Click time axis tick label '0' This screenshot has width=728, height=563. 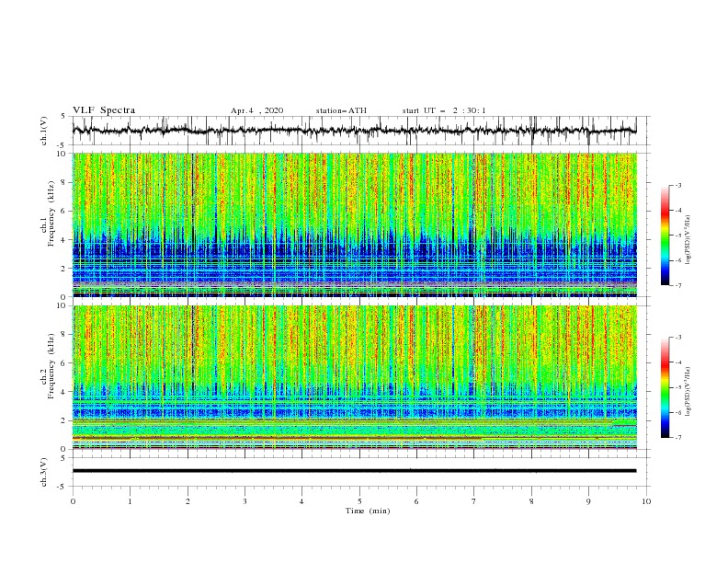pos(73,501)
